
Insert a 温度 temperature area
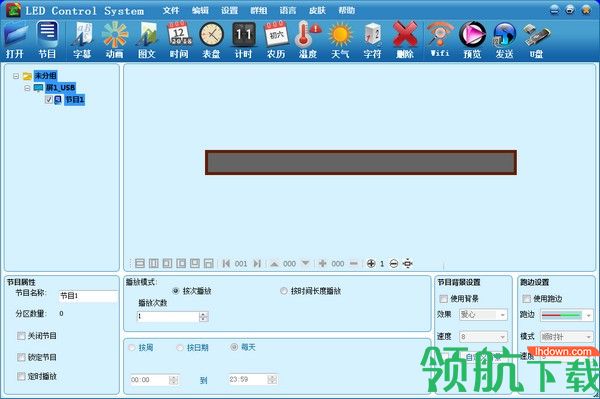308,41
